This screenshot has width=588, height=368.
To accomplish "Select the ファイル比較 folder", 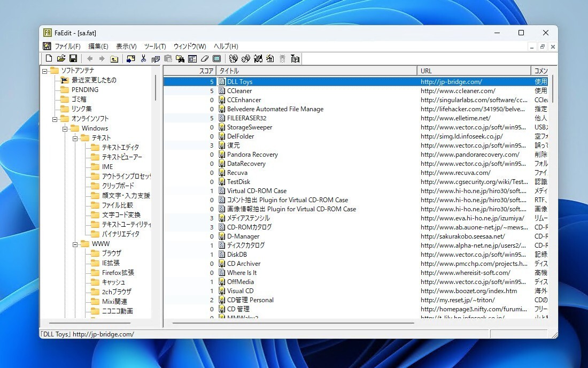I will 118,205.
